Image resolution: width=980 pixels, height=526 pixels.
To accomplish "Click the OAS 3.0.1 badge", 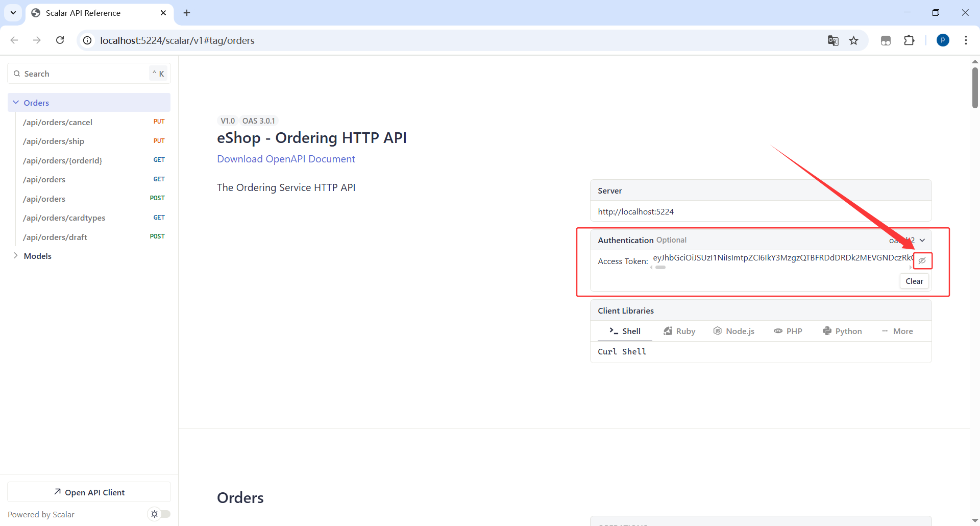I will [259, 121].
